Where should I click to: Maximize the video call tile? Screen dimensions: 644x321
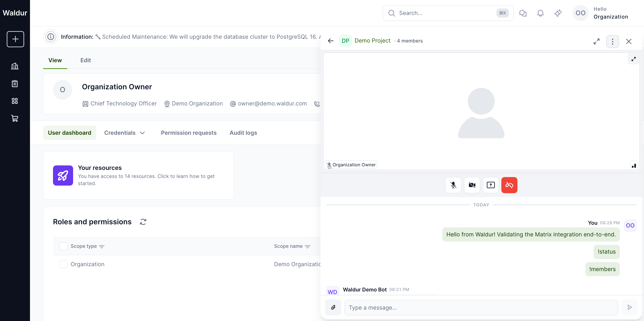click(633, 59)
